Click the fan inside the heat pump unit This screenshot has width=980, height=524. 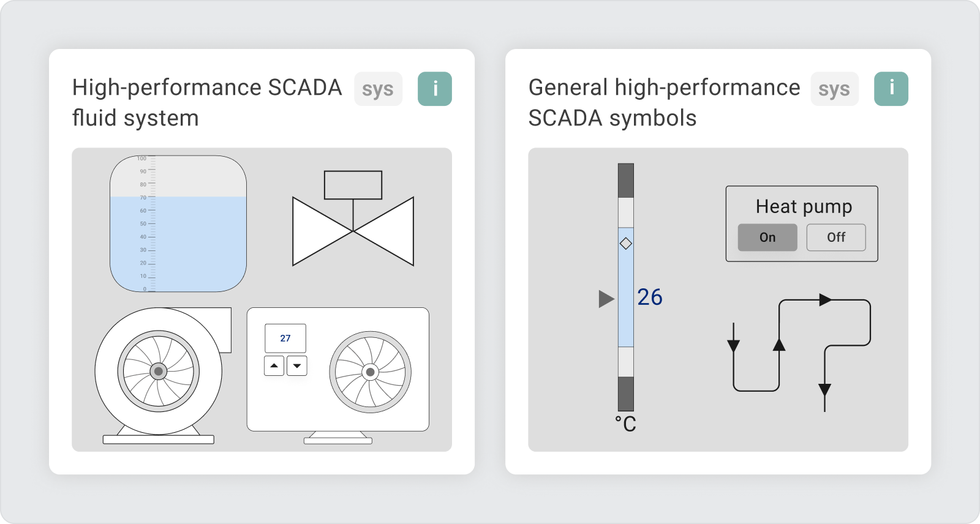point(370,372)
